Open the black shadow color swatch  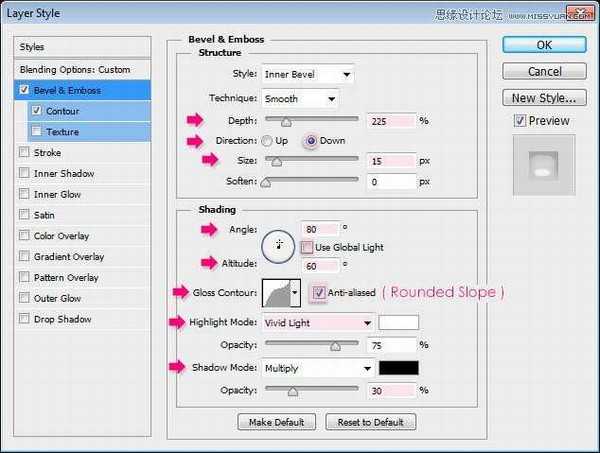398,368
